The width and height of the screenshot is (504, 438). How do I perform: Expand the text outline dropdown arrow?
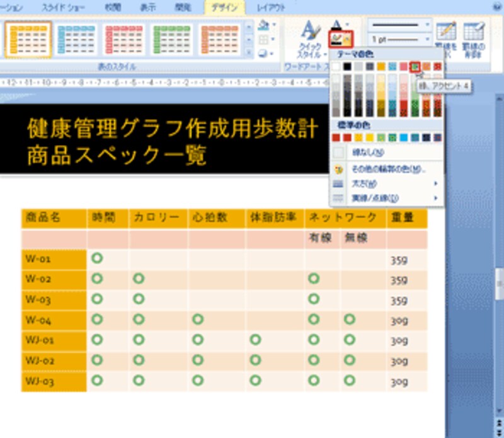pos(348,40)
